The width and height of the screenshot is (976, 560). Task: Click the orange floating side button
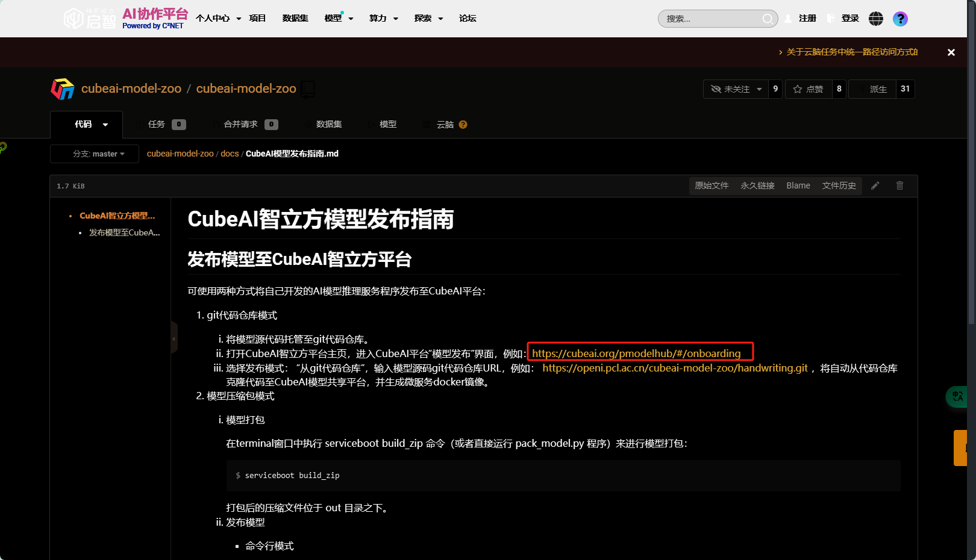click(961, 447)
